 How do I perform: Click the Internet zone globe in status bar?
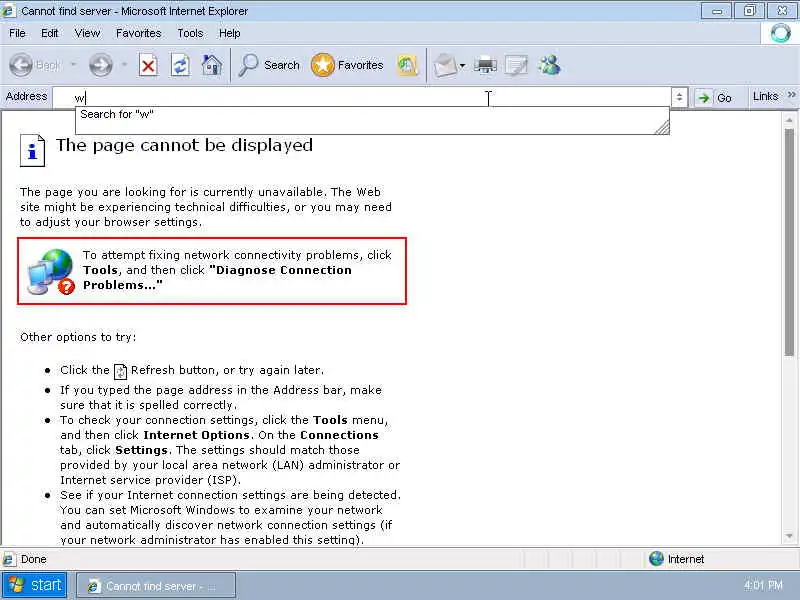[656, 559]
